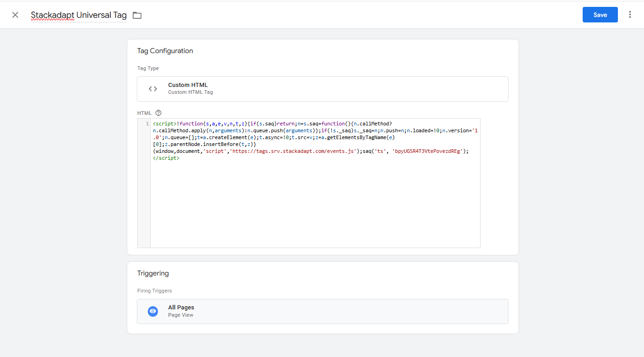Screen dimensions: 644x357
Task: Click inside the HTML code editor
Action: coord(315,183)
